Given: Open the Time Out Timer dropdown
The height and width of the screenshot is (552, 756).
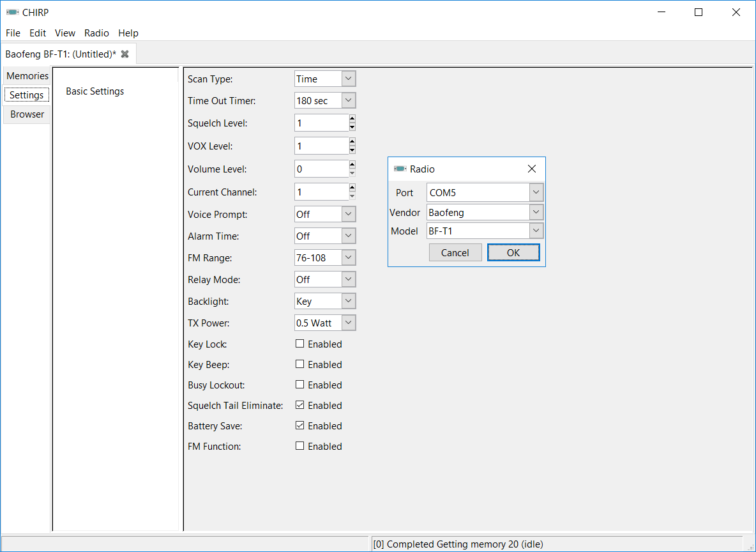Looking at the screenshot, I should [x=349, y=100].
